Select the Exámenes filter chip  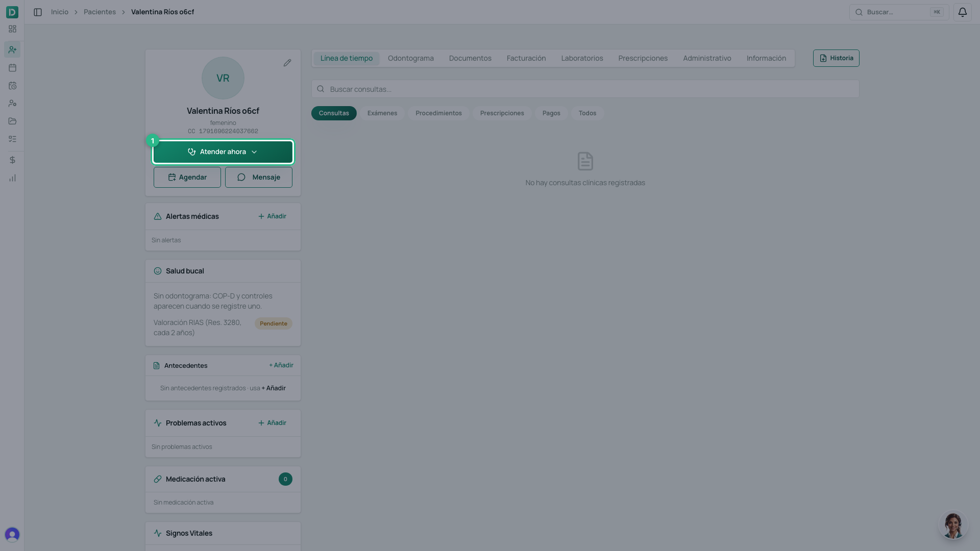tap(382, 113)
